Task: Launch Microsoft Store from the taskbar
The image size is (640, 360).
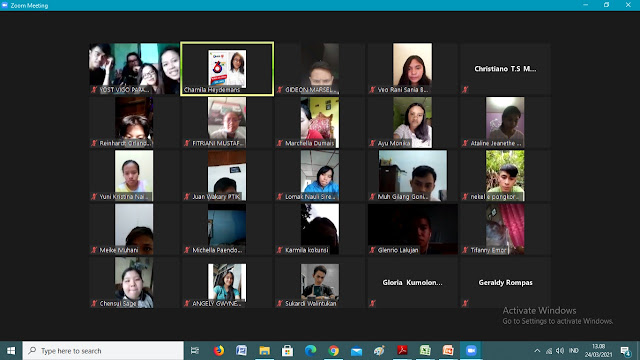Action: 287,351
